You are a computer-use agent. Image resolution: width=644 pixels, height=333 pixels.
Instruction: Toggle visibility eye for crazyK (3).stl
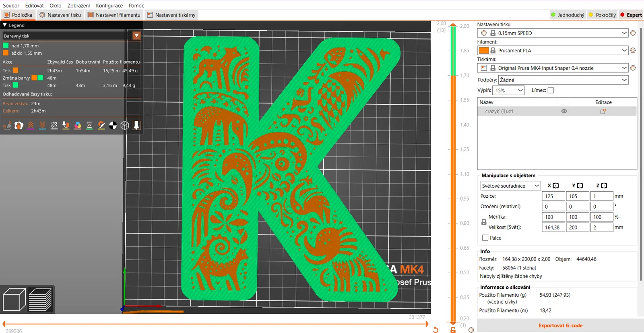[564, 112]
